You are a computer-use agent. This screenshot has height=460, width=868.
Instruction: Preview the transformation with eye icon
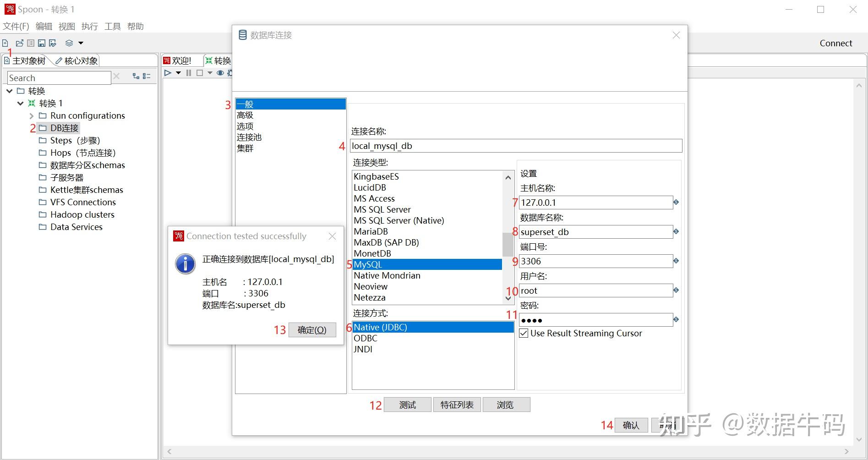click(220, 73)
